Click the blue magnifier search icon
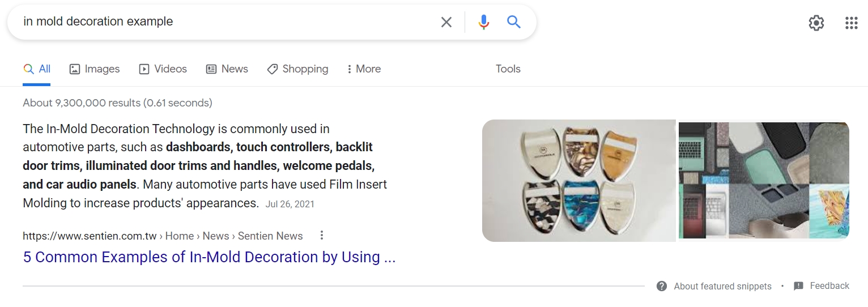The height and width of the screenshot is (307, 868). click(514, 22)
